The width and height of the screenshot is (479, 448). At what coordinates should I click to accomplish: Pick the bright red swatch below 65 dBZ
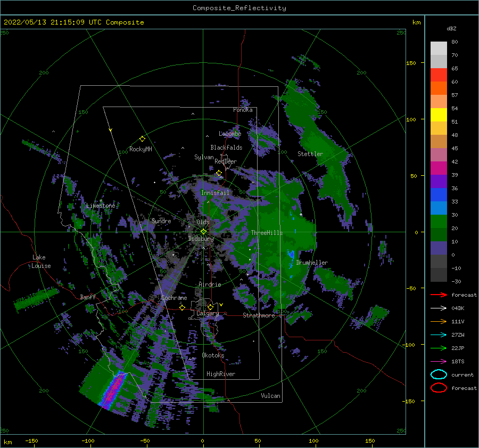pyautogui.click(x=439, y=75)
